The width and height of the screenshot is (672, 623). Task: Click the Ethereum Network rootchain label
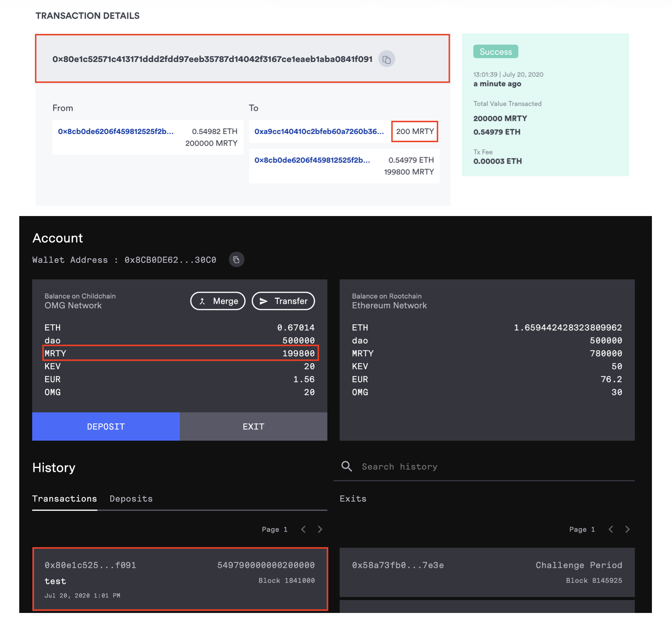tap(389, 306)
